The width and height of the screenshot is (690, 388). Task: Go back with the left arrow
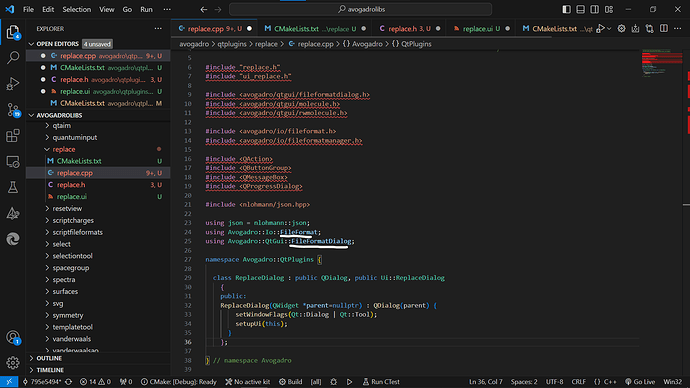203,9
